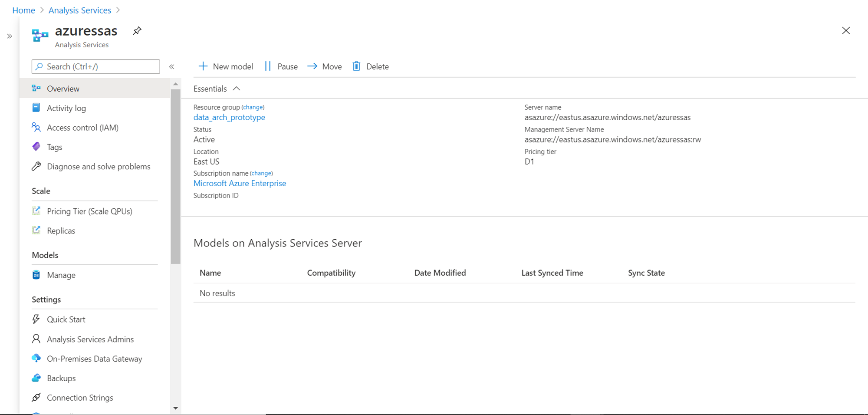The width and height of the screenshot is (868, 415).
Task: Click the Quick Start lightning icon
Action: (x=36, y=319)
